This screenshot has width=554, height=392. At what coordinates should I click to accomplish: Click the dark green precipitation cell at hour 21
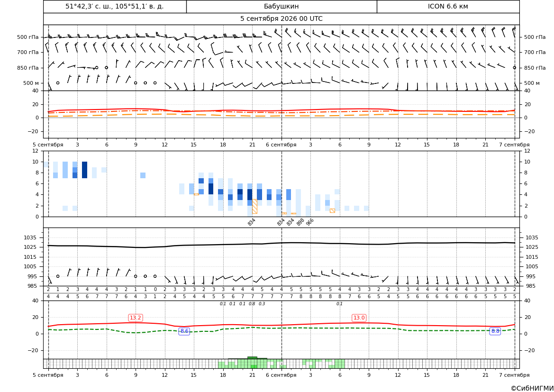(x=252, y=358)
